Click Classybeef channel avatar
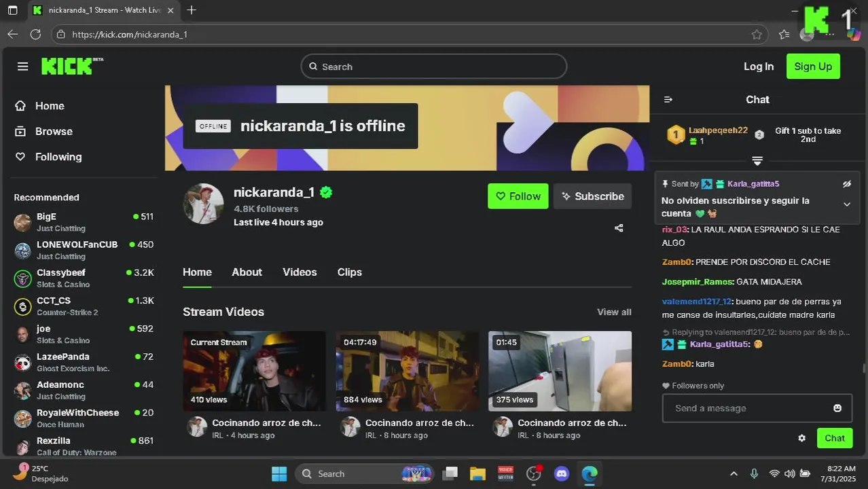The image size is (868, 489). click(23, 278)
